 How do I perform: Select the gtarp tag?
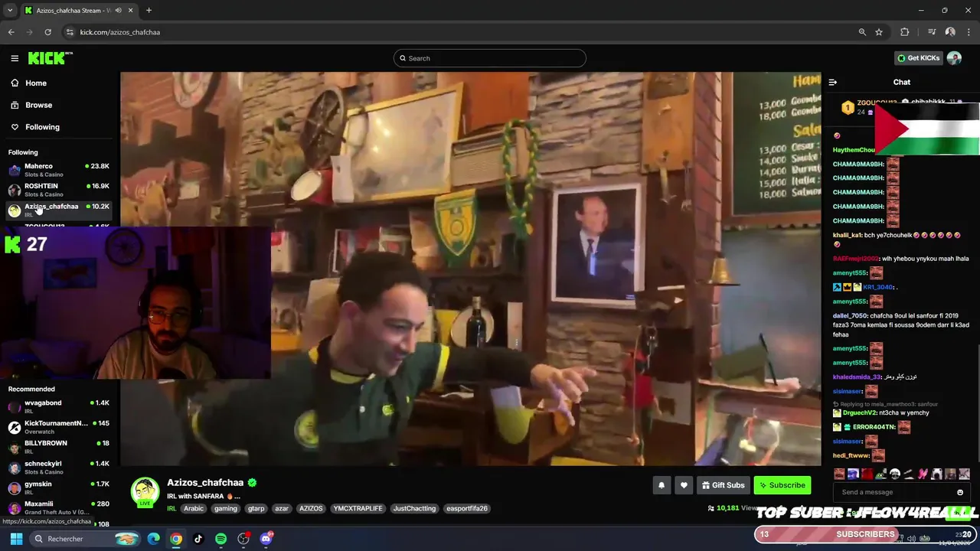pyautogui.click(x=256, y=508)
